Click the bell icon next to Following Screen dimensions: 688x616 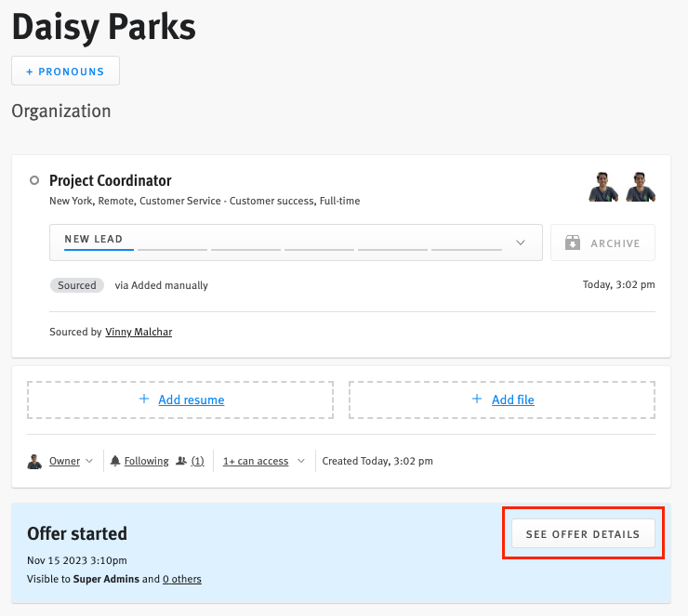coord(115,461)
